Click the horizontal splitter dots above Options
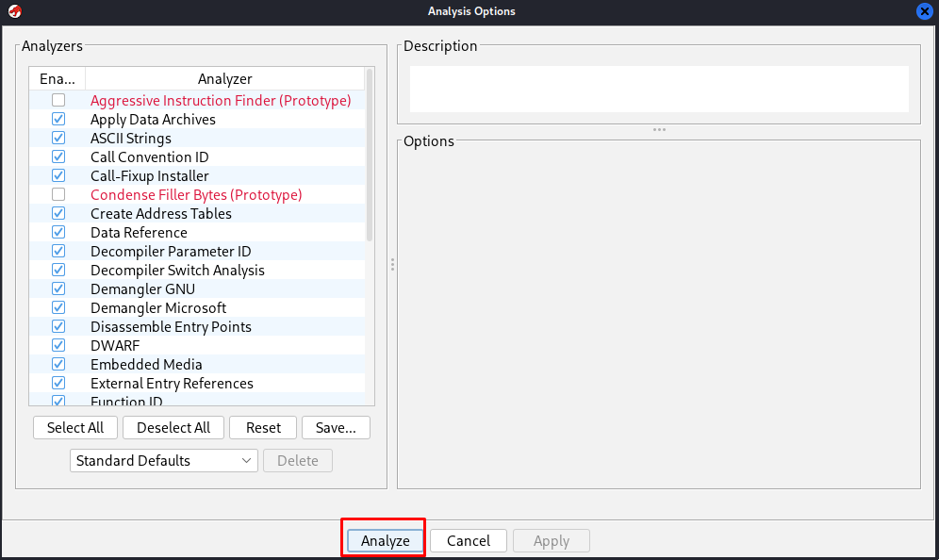Viewport: 939px width, 560px height. pyautogui.click(x=659, y=130)
